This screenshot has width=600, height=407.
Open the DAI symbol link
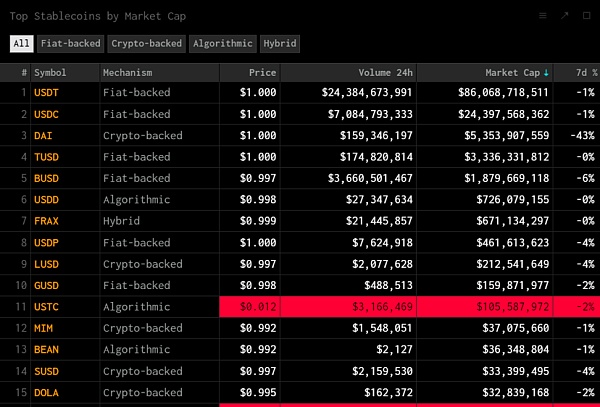pyautogui.click(x=44, y=135)
